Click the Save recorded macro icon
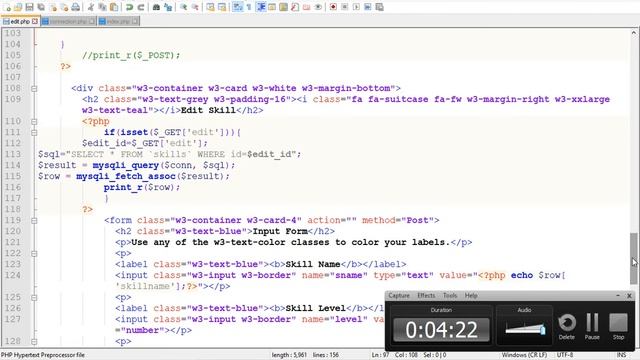Viewport: 640px width, 360px height. tap(379, 7)
